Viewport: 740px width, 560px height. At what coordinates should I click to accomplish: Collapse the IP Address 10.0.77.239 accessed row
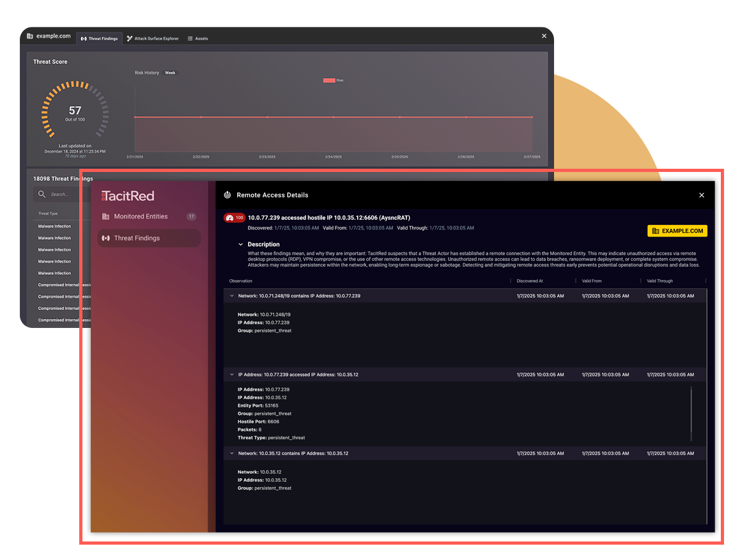[232, 375]
